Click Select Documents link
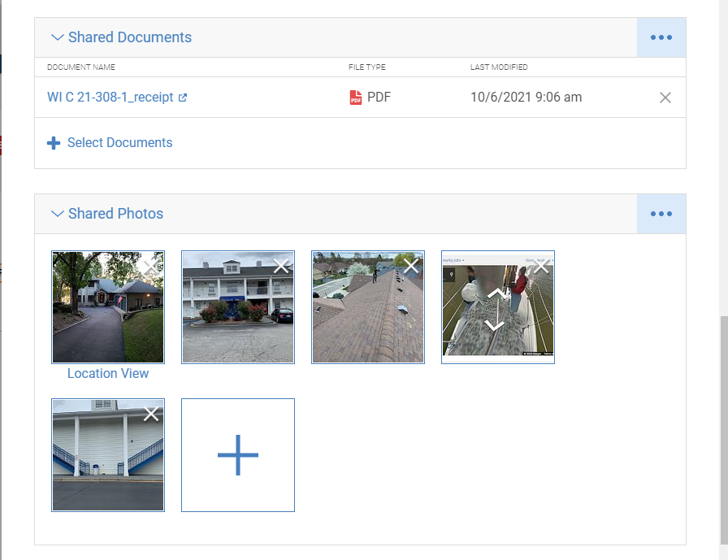Screen dimensions: 728x560 click(x=119, y=142)
